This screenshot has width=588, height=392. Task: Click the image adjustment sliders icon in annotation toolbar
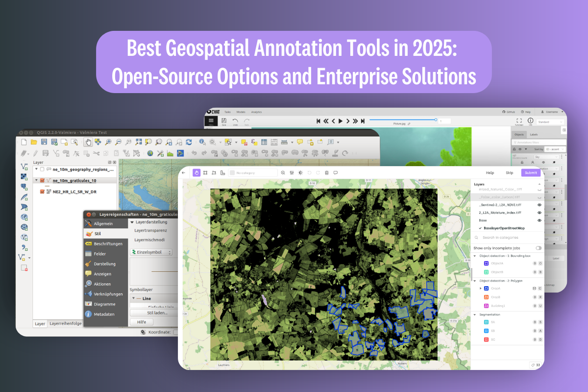tap(292, 172)
